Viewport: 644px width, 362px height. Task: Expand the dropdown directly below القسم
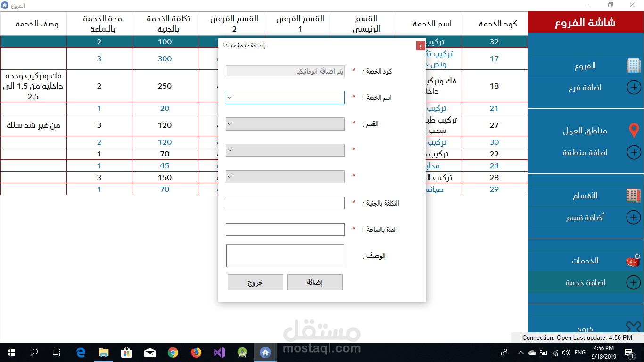(230, 150)
